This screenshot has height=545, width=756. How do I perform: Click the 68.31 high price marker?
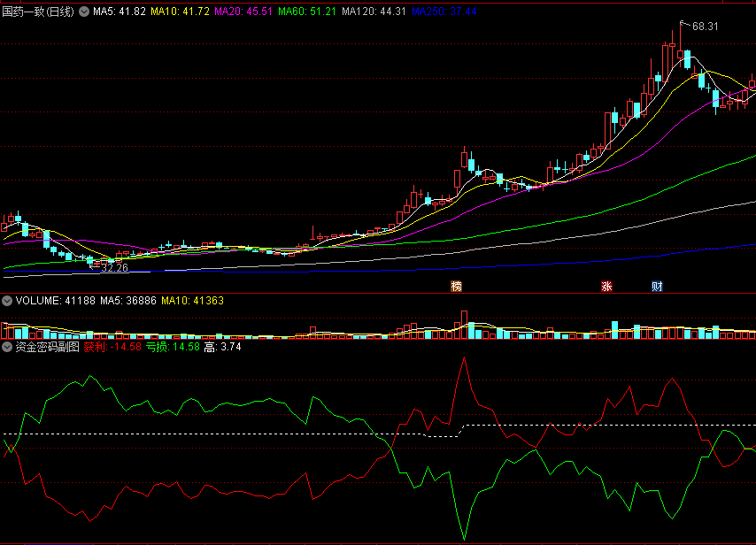[705, 27]
